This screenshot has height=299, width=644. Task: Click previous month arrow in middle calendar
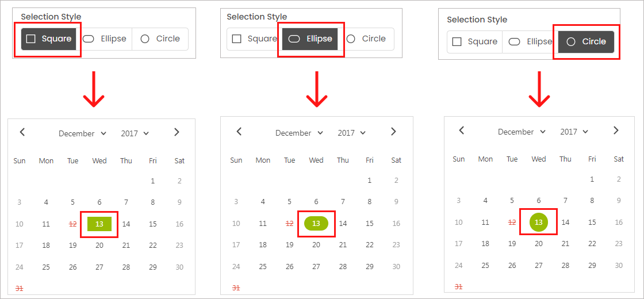point(239,132)
